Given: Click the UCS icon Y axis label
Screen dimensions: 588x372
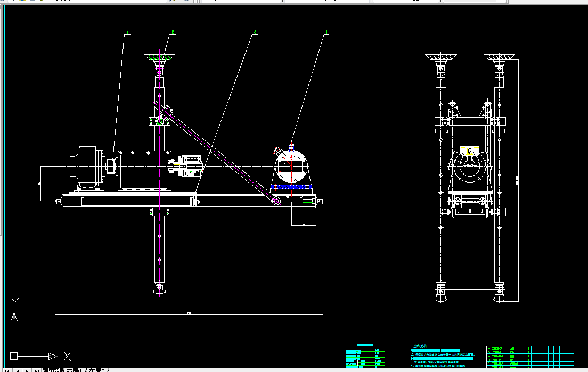Looking at the screenshot, I should coord(15,302).
